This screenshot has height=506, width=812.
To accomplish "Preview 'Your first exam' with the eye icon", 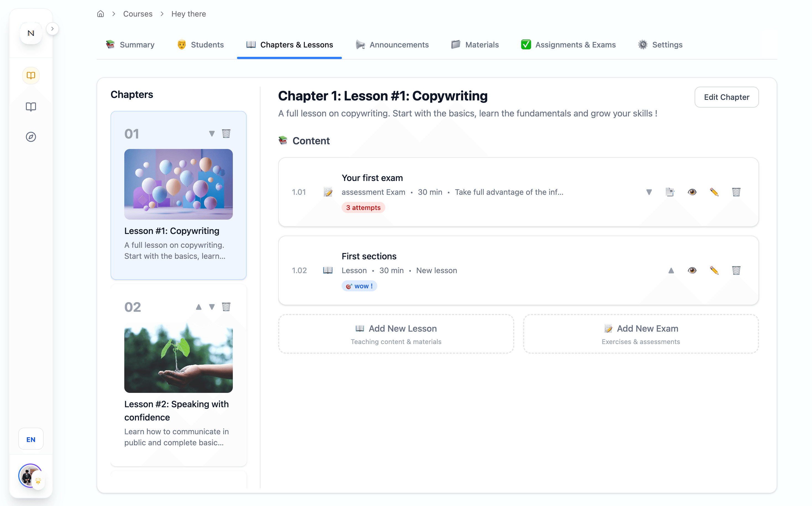I will [692, 192].
